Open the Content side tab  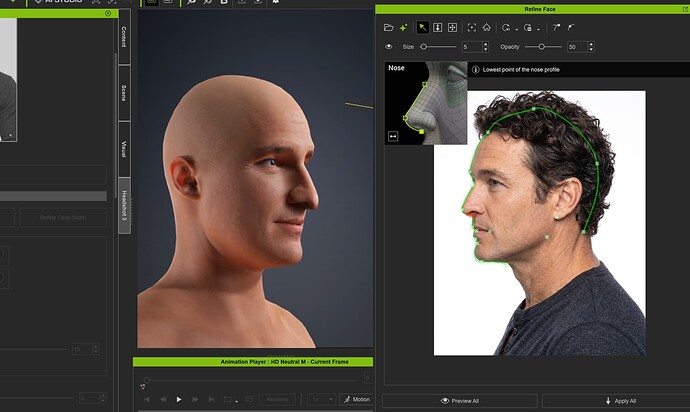click(124, 37)
